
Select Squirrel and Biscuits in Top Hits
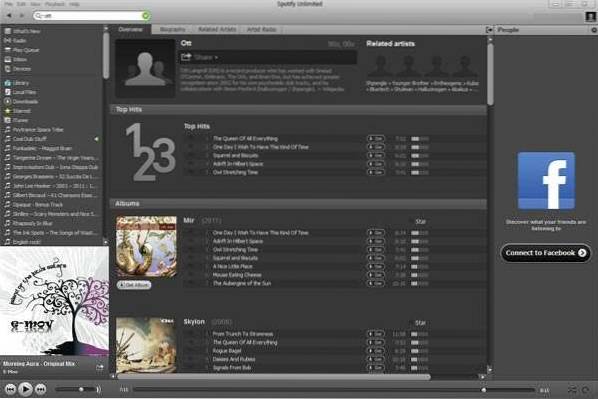[235, 156]
